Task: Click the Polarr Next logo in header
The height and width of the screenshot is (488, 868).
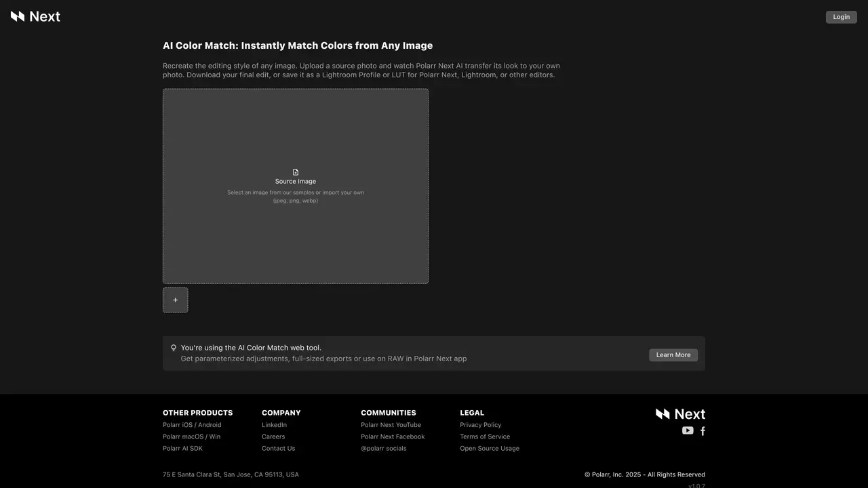Action: [x=35, y=16]
